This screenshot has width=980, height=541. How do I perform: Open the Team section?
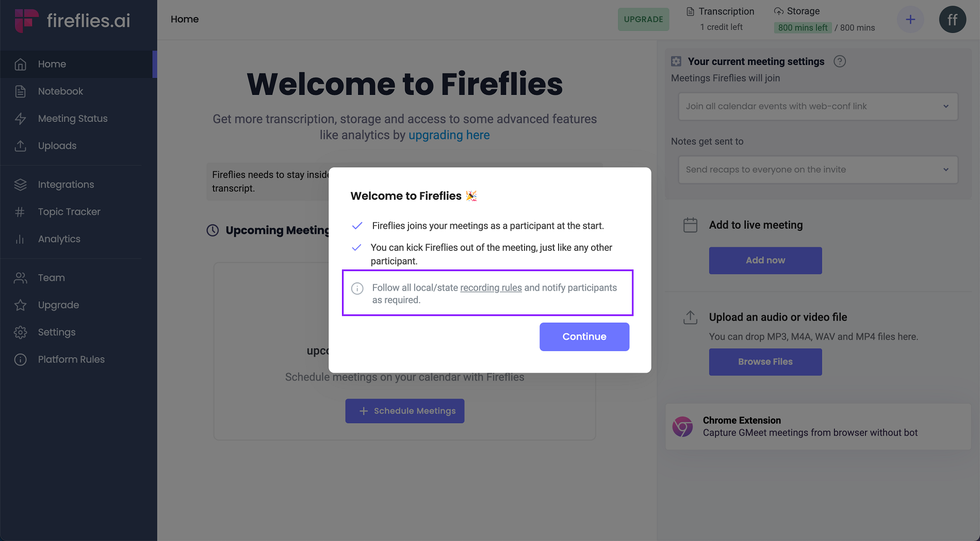[51, 277]
